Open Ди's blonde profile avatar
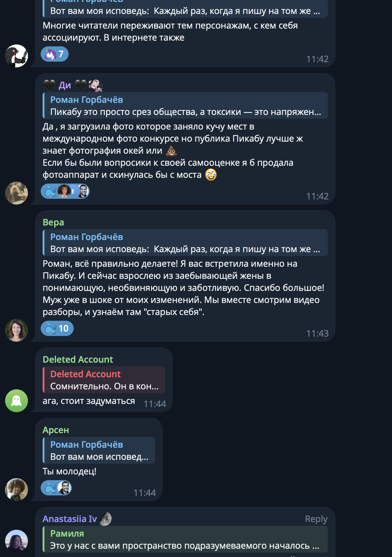The width and height of the screenshot is (392, 557). click(x=17, y=193)
